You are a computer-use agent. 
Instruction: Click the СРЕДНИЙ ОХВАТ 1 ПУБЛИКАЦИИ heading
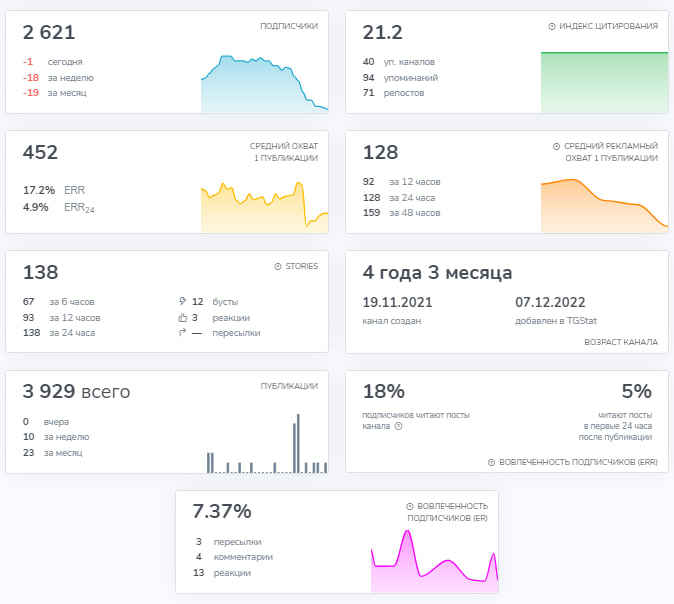(x=284, y=152)
